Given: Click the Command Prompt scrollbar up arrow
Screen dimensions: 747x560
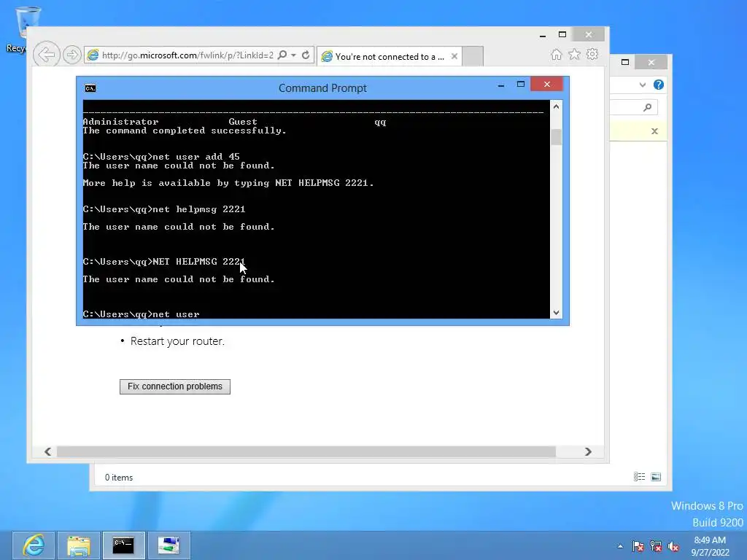Looking at the screenshot, I should tap(556, 106).
